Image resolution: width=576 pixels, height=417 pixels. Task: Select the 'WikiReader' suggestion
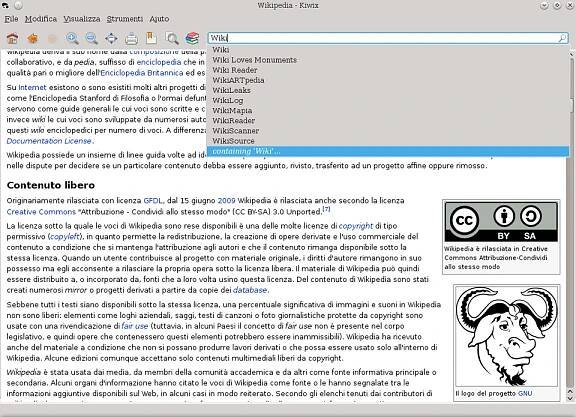coord(388,121)
